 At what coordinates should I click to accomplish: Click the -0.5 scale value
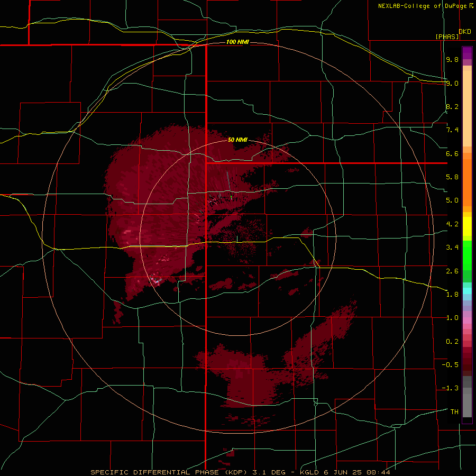point(450,365)
